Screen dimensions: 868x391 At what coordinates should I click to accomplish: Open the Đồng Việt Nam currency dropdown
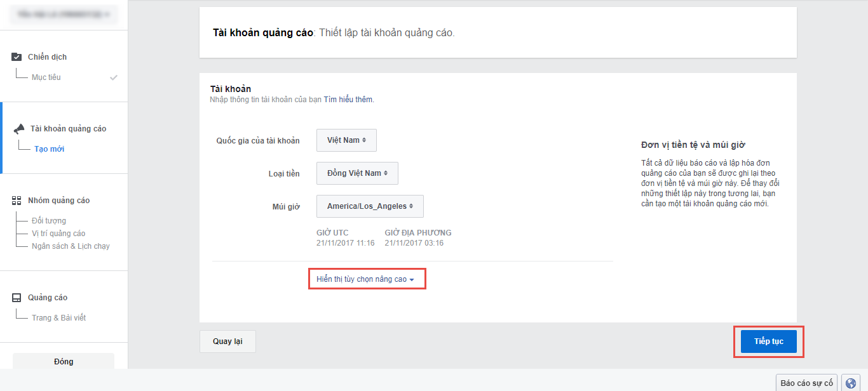357,173
